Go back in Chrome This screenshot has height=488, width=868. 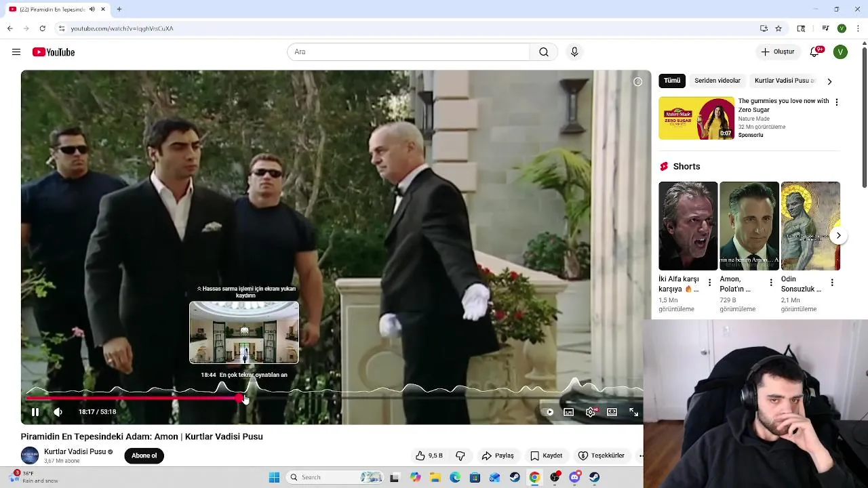[9, 28]
